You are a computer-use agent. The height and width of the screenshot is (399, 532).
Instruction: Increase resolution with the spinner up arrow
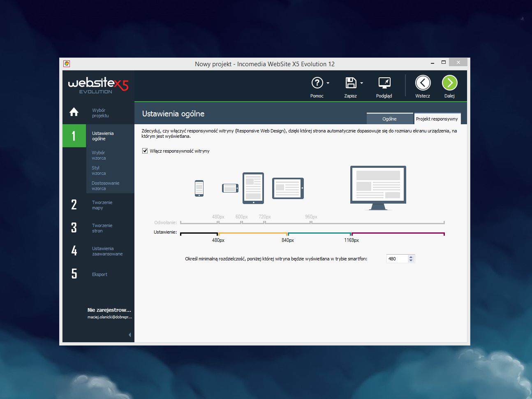(x=411, y=257)
